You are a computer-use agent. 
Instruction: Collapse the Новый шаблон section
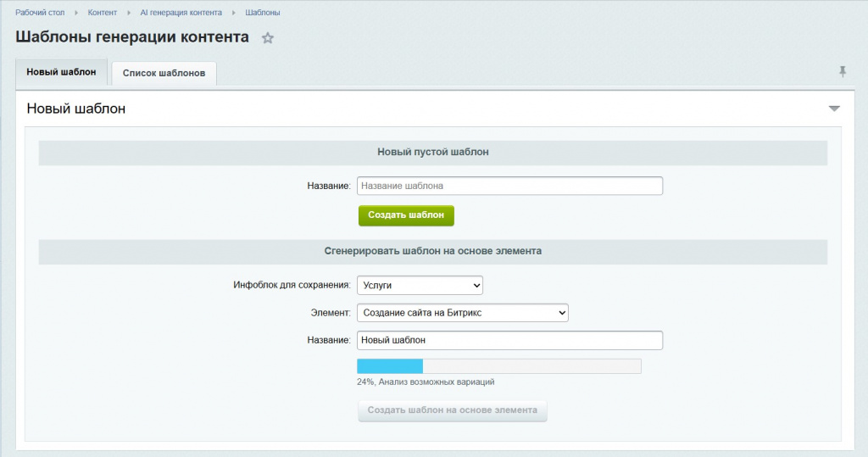[x=834, y=109]
